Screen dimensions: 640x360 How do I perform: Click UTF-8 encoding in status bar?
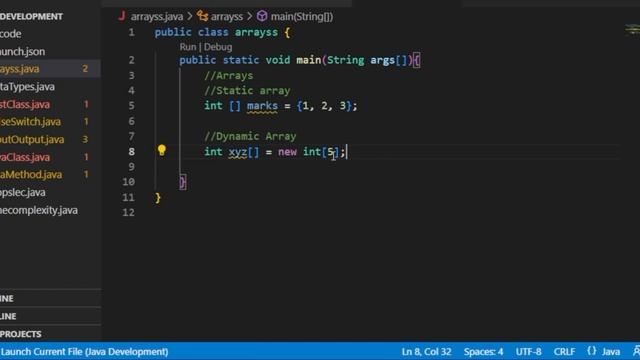coord(528,351)
